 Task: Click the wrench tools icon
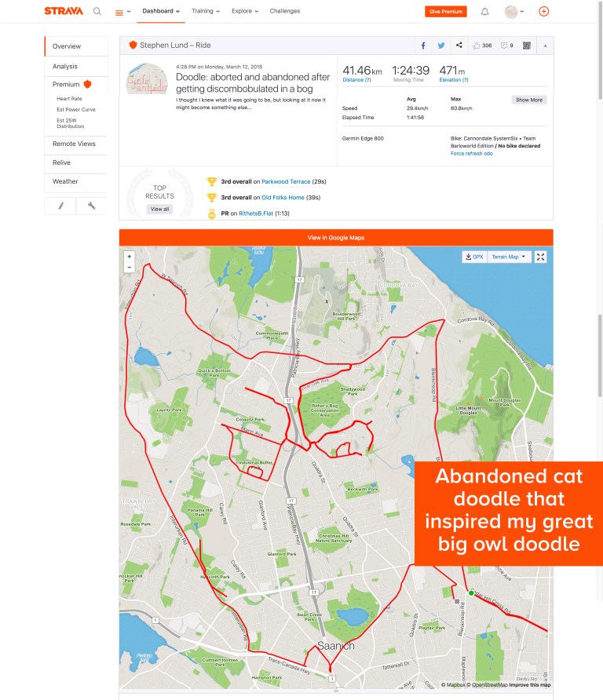[x=92, y=206]
